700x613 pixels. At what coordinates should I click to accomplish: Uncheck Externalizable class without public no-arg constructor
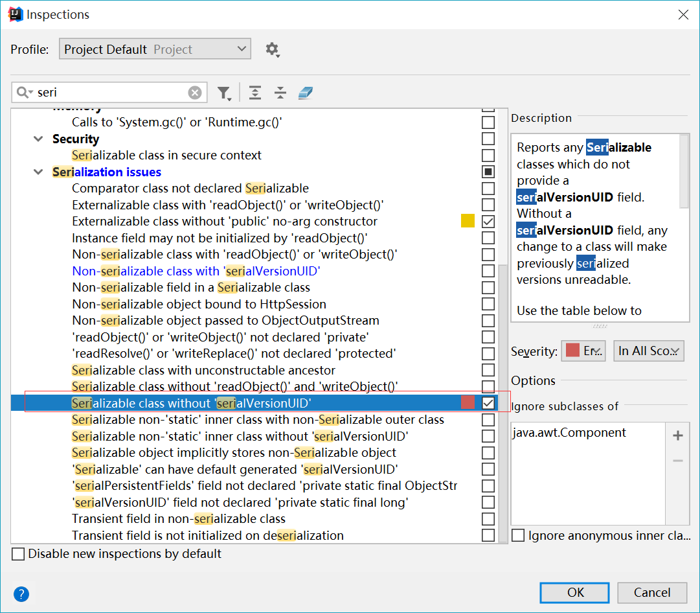488,221
